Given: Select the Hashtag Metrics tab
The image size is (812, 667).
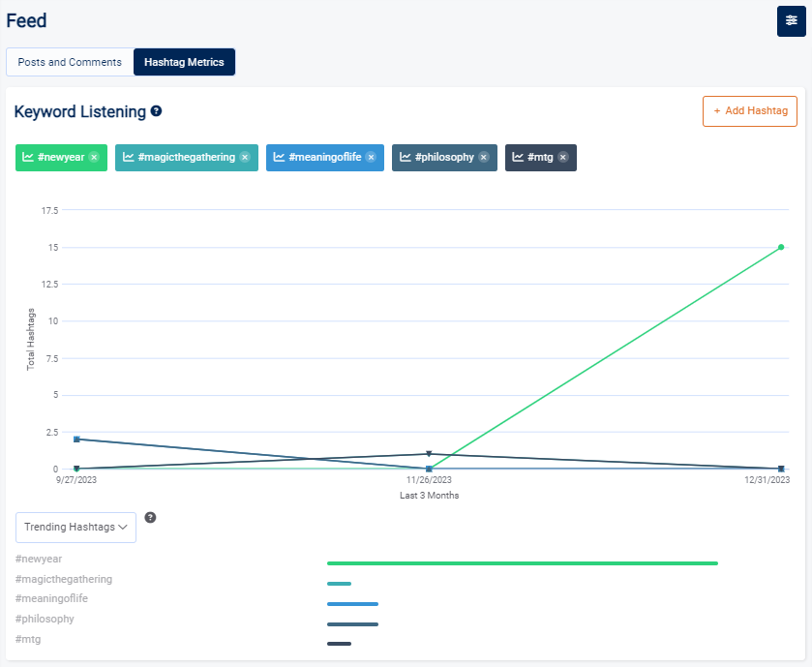Looking at the screenshot, I should point(184,62).
